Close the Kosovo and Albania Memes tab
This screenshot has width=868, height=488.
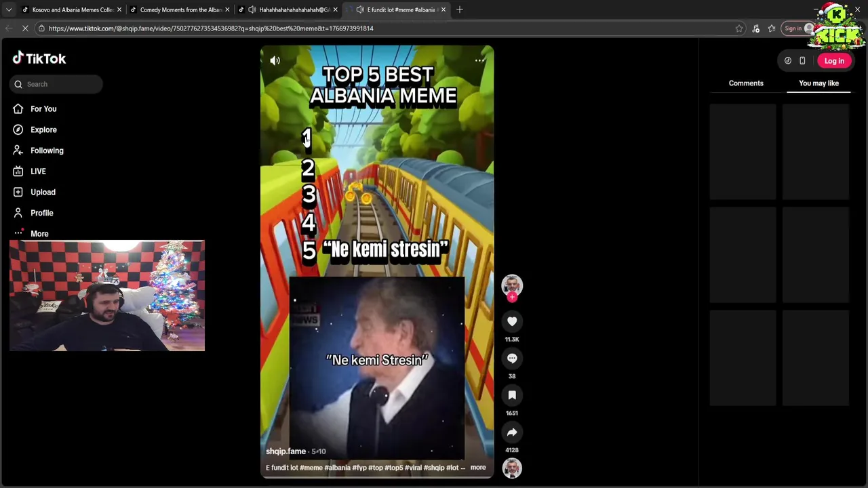pyautogui.click(x=119, y=9)
